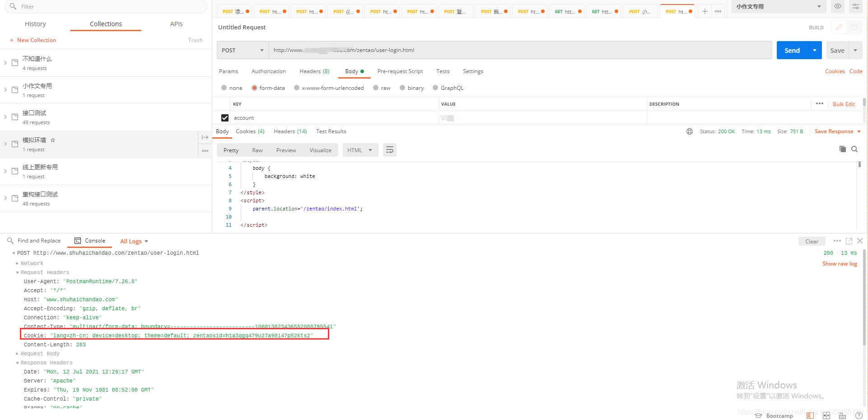This screenshot has width=868, height=420.
Task: Open response Cookies (4) tab
Action: 250,131
